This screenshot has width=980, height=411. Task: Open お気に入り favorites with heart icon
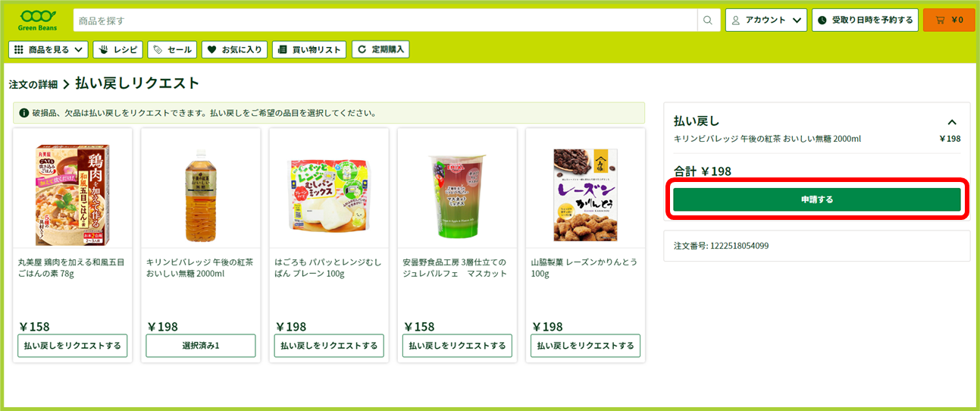(x=234, y=49)
